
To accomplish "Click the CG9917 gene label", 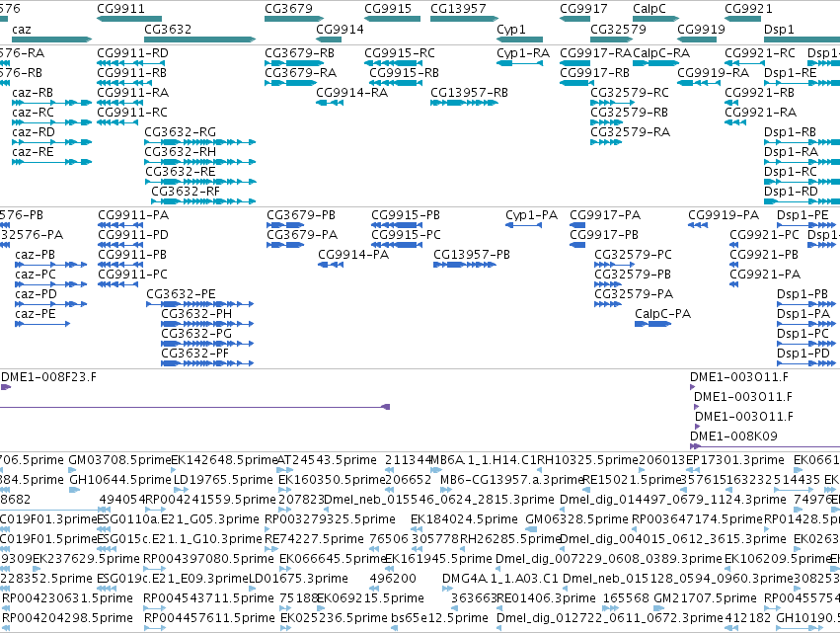I will click(x=583, y=9).
